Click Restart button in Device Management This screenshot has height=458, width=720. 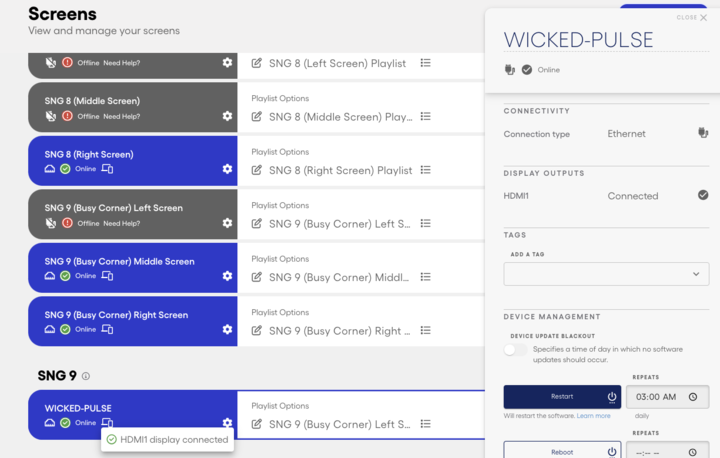[562, 397]
